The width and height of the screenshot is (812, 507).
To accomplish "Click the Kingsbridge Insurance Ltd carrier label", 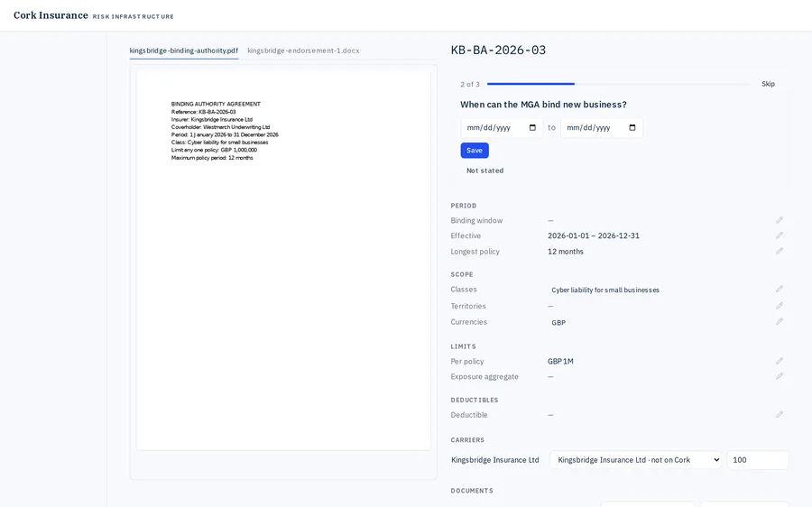I will click(495, 460).
